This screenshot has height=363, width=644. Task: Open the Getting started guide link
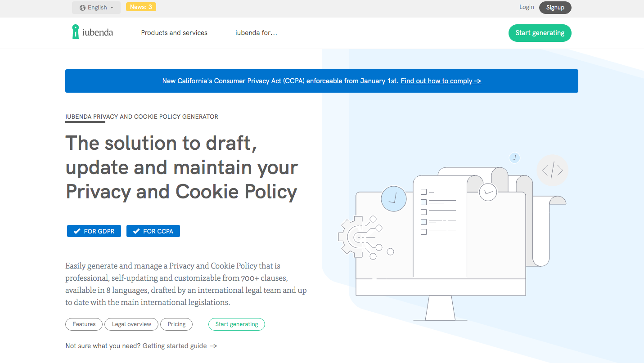tap(180, 346)
